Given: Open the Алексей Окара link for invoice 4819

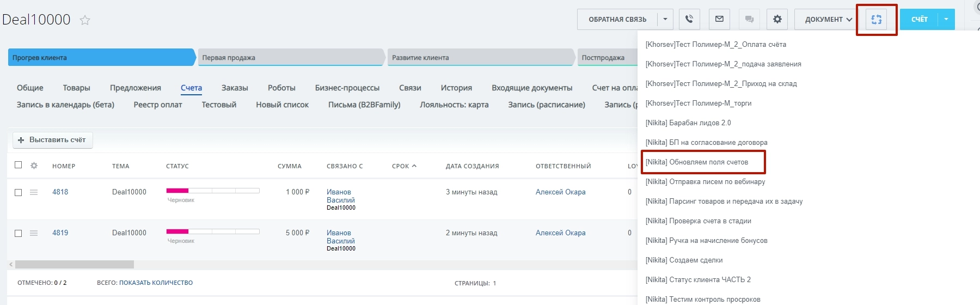Looking at the screenshot, I should (560, 233).
